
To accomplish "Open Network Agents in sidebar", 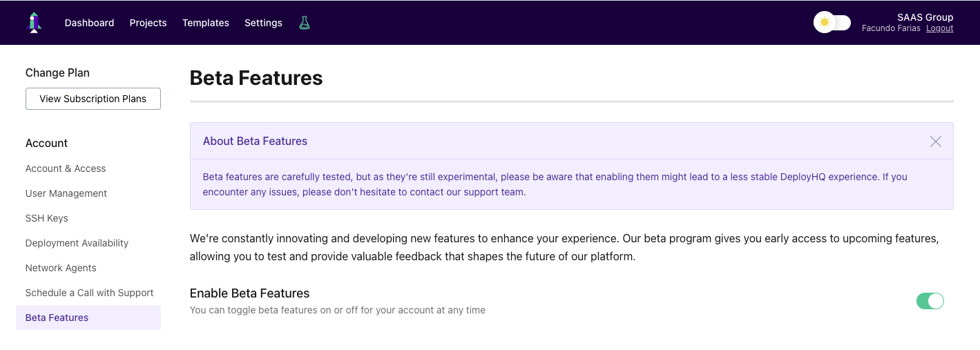I will click(61, 268).
